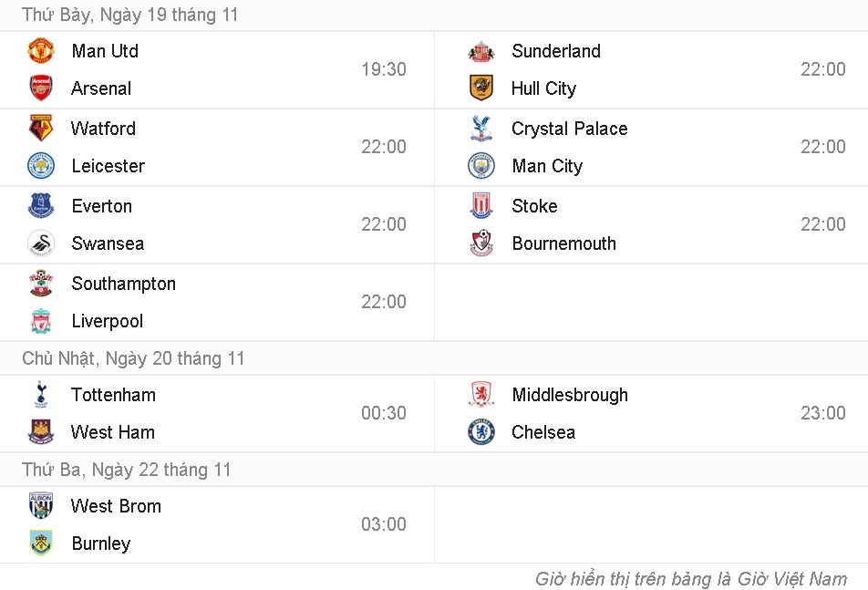
Task: Open the West Ham team link
Action: [x=113, y=432]
